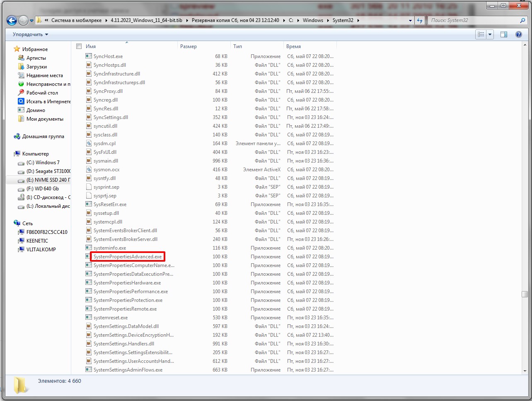Open the Упорядочить menu
Image resolution: width=532 pixels, height=401 pixels.
point(30,34)
